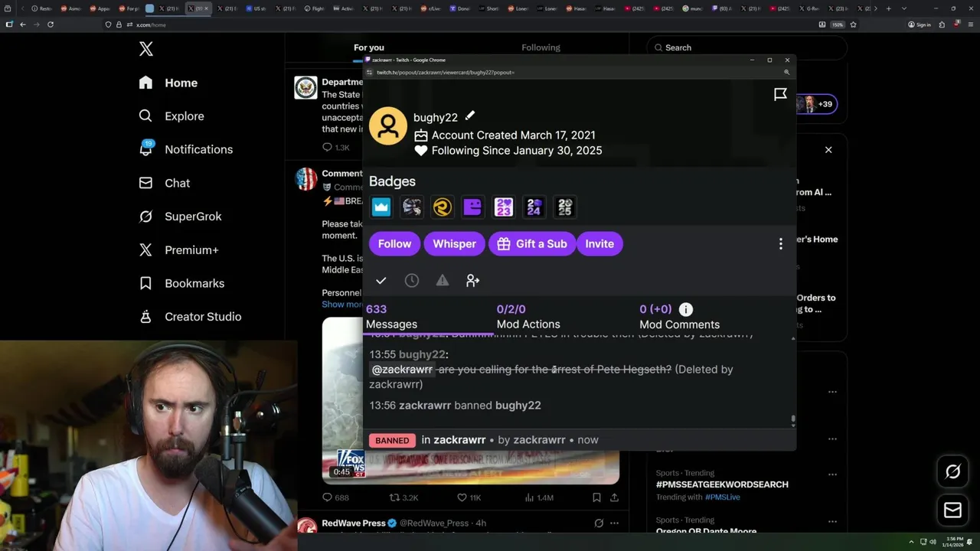980x551 pixels.
Task: Click the second badge with character artwork
Action: pos(412,207)
